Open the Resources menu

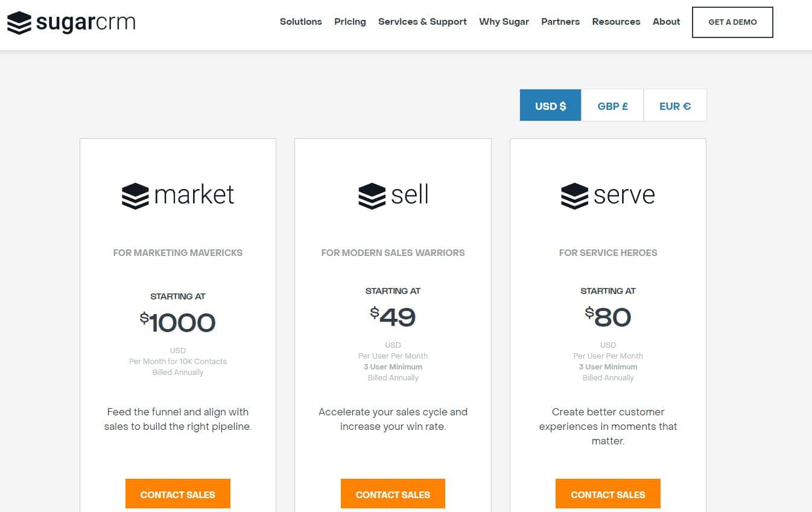click(616, 22)
